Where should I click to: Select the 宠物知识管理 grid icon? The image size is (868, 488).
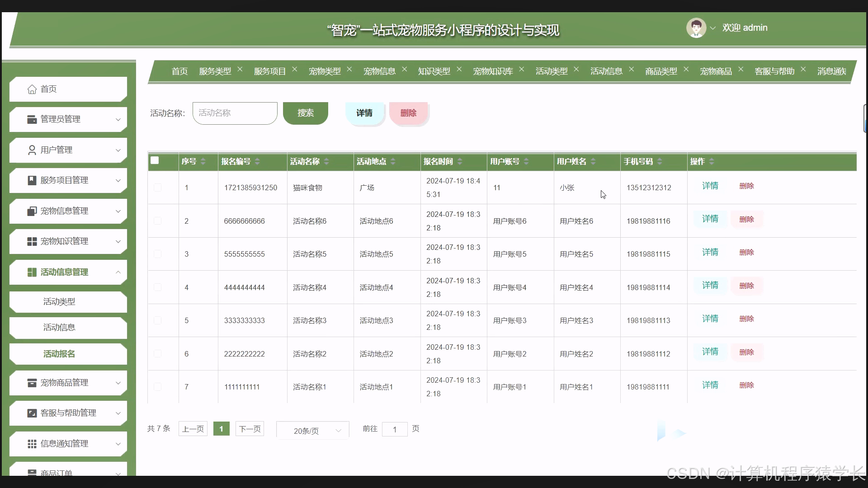point(31,241)
